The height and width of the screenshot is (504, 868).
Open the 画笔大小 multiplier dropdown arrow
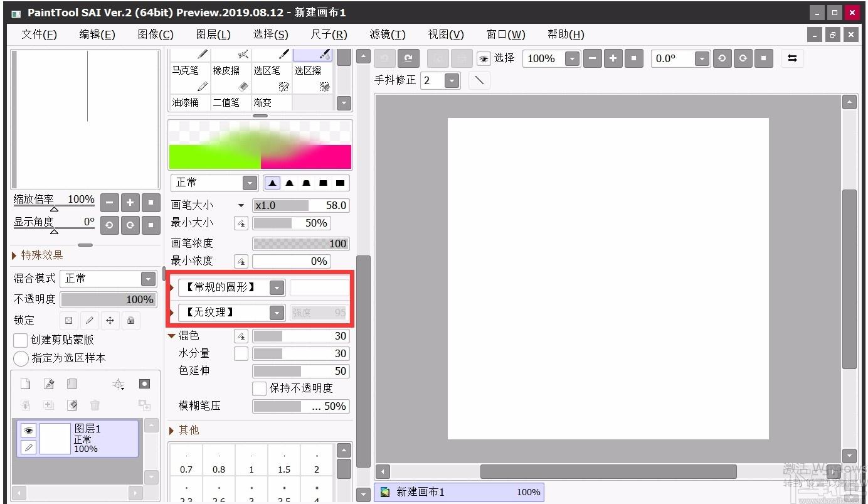[241, 205]
